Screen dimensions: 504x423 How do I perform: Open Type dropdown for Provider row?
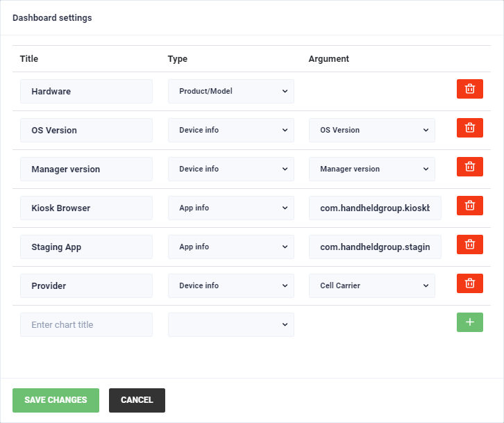click(x=230, y=285)
